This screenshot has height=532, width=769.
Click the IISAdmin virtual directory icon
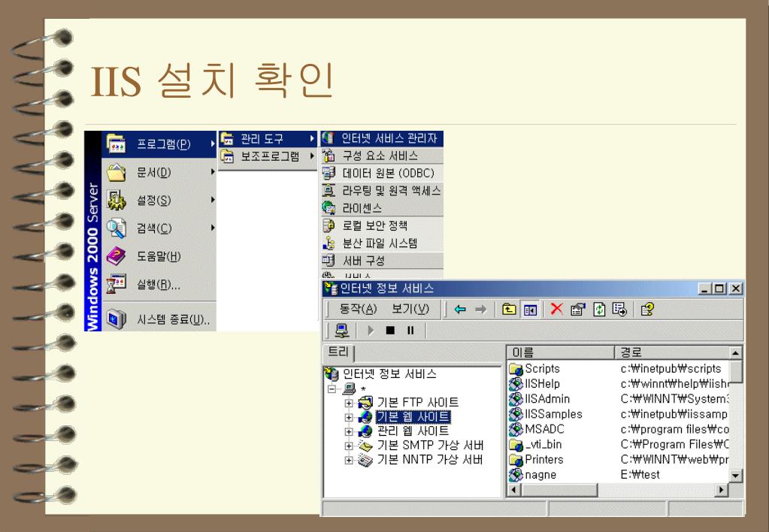pyautogui.click(x=516, y=399)
